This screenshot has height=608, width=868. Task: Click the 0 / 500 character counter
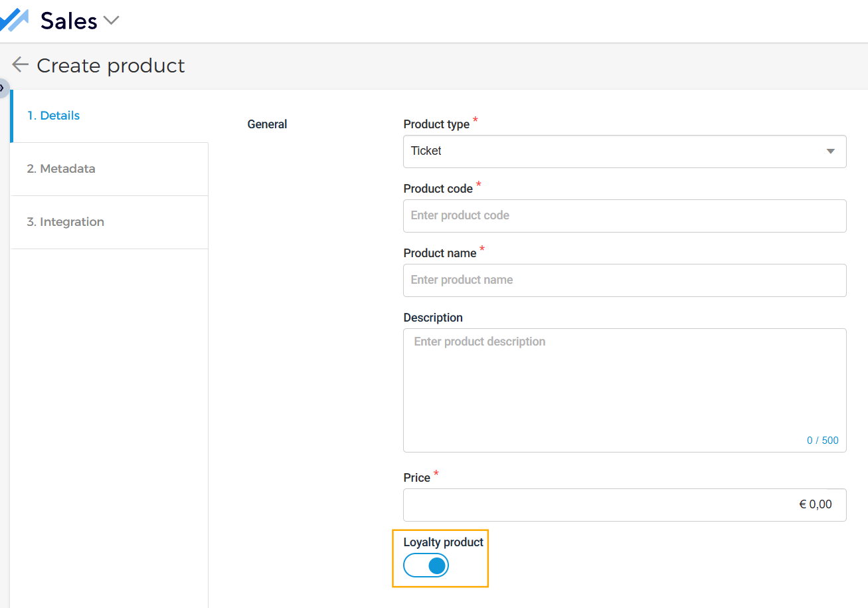pos(822,441)
